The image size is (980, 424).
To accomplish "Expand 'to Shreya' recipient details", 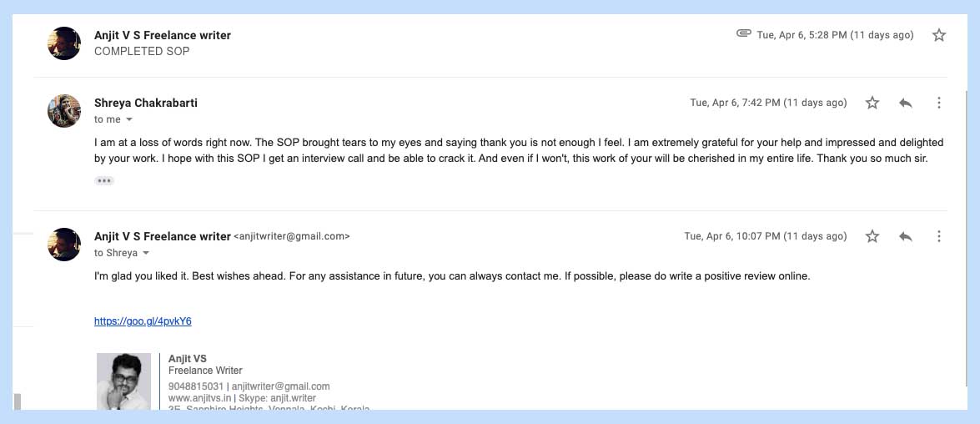I will point(146,254).
